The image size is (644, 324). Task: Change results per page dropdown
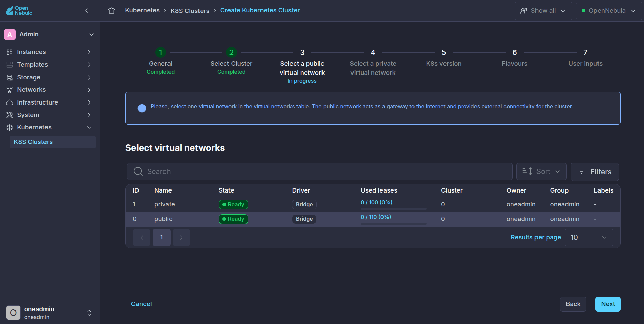[589, 237]
